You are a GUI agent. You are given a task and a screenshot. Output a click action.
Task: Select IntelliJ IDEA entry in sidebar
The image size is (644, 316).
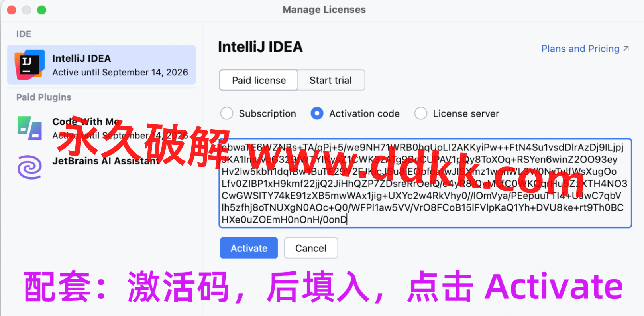tap(101, 65)
